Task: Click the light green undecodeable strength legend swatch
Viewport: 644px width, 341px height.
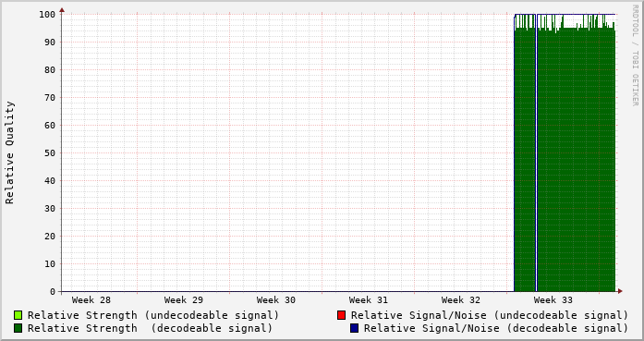Action: pos(18,315)
